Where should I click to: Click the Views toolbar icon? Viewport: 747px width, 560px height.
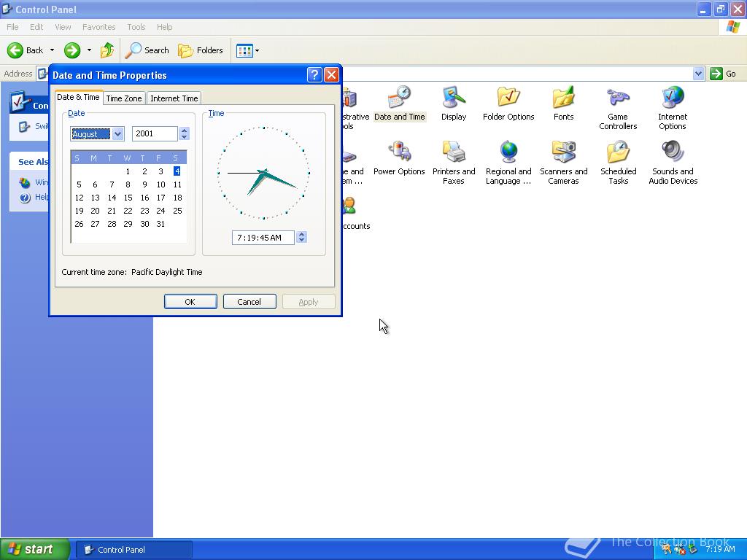click(244, 50)
